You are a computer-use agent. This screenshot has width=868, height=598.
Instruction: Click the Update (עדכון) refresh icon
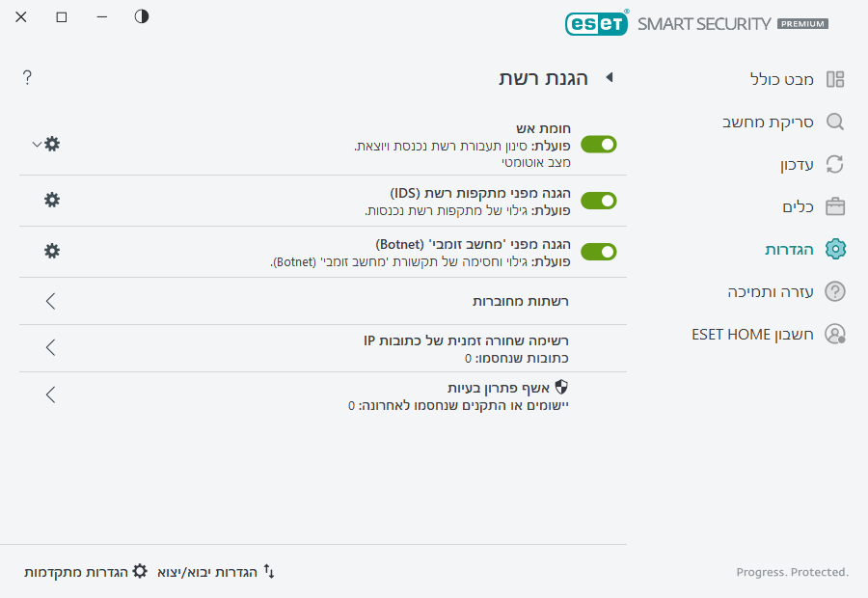click(835, 164)
